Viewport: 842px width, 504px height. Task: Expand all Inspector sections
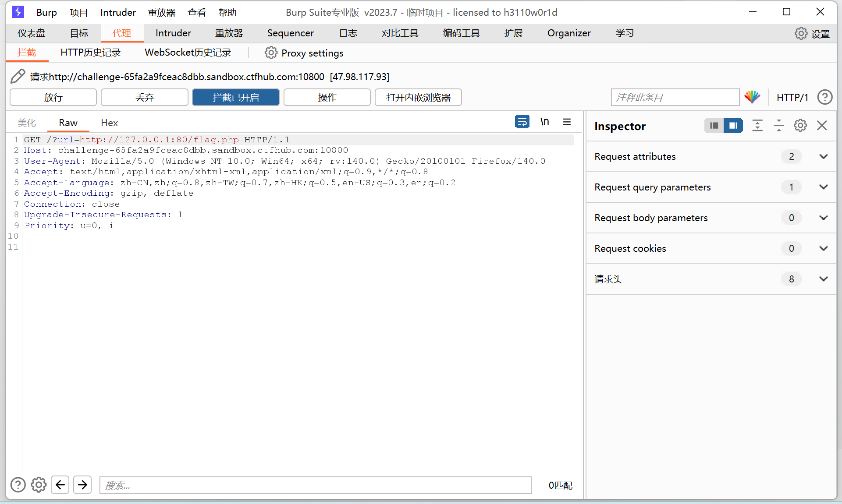[757, 126]
